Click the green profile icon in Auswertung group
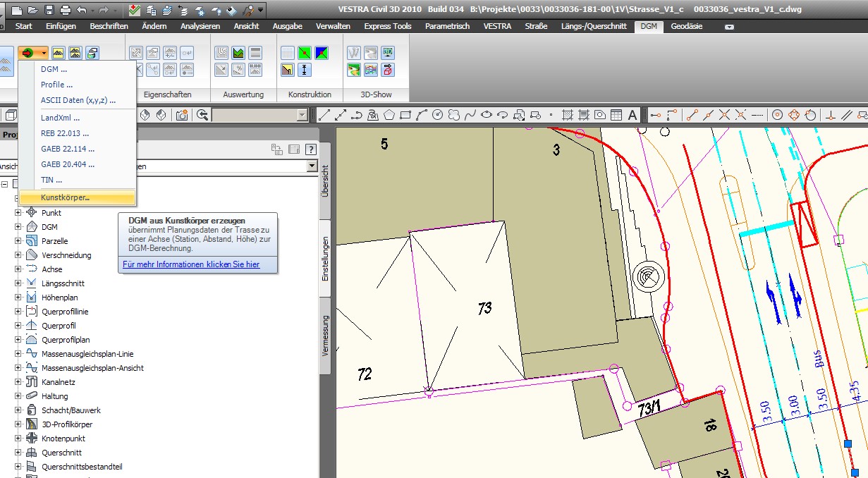Screen dimensions: 868x478 pyautogui.click(x=238, y=53)
